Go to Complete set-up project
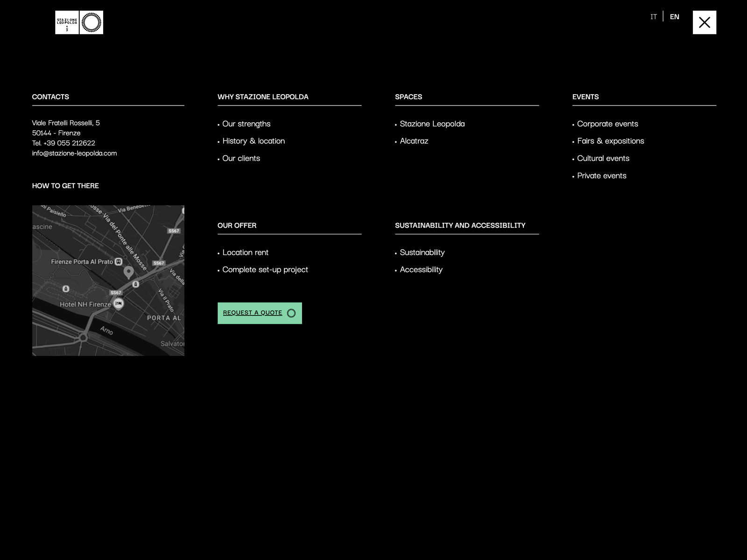 click(x=265, y=270)
